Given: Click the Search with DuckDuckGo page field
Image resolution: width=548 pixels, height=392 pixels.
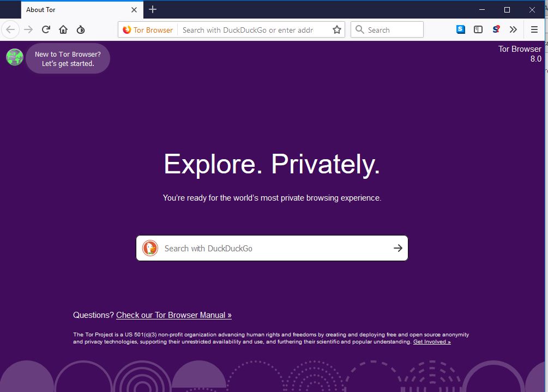Looking at the screenshot, I should pyautogui.click(x=272, y=249).
